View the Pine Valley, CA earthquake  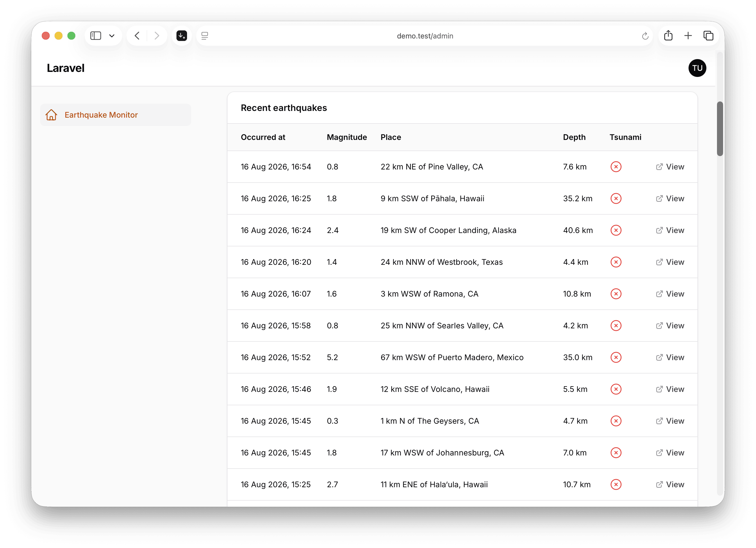(x=670, y=167)
